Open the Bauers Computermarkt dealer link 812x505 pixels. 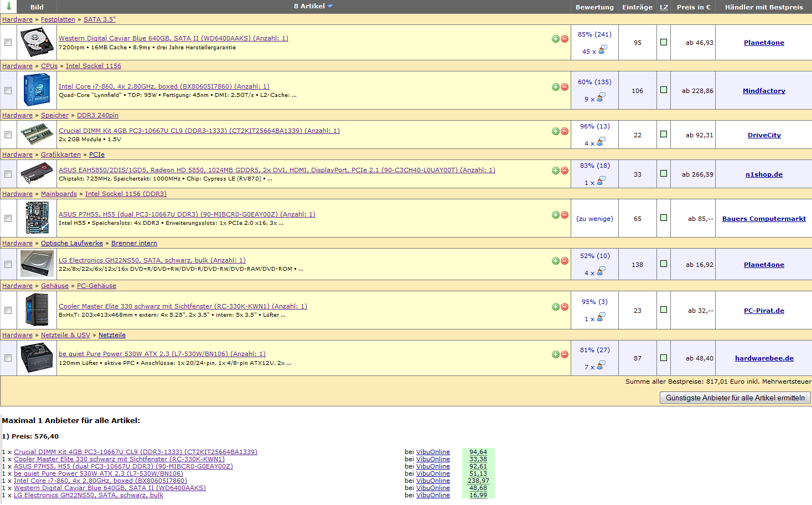(x=764, y=219)
